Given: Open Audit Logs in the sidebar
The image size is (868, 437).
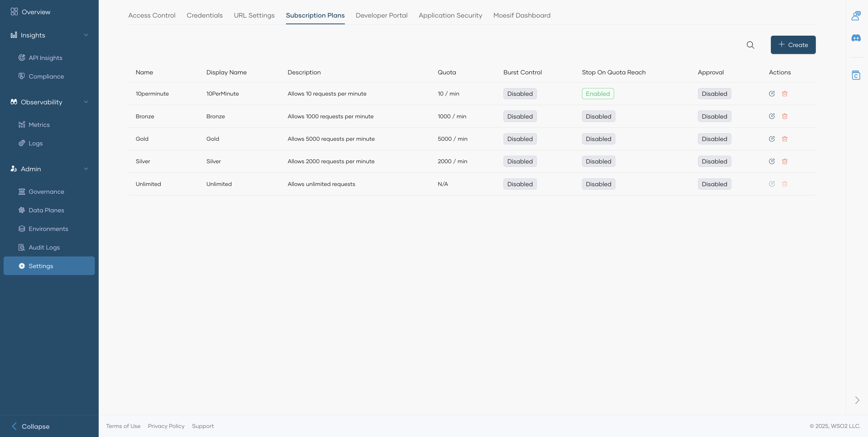Looking at the screenshot, I should pos(44,247).
